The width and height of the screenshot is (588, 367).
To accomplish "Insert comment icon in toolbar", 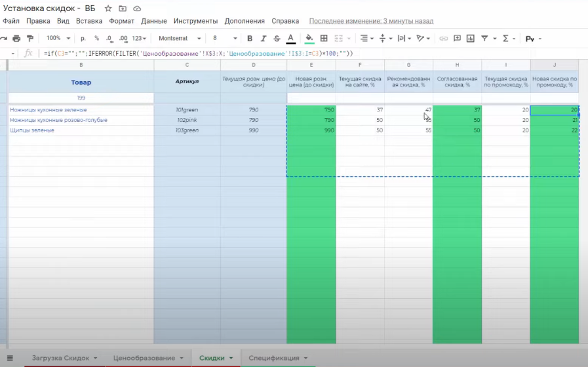I will (x=457, y=38).
